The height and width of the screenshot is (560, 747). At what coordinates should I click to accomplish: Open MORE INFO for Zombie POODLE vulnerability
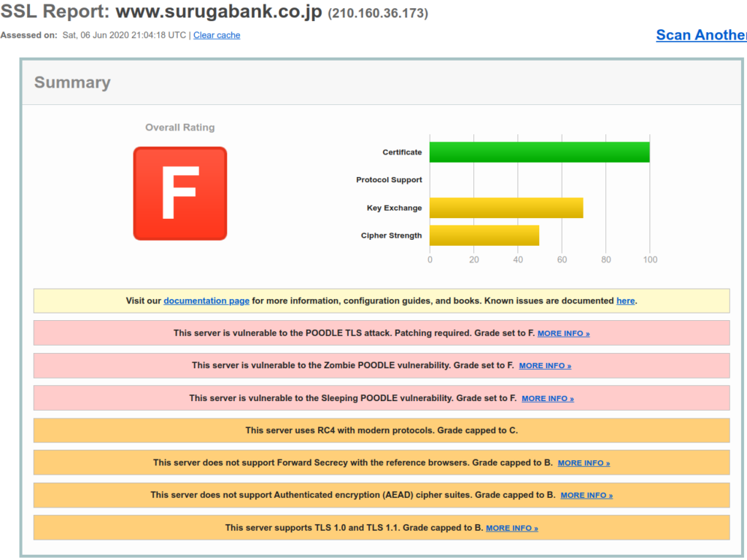(545, 366)
